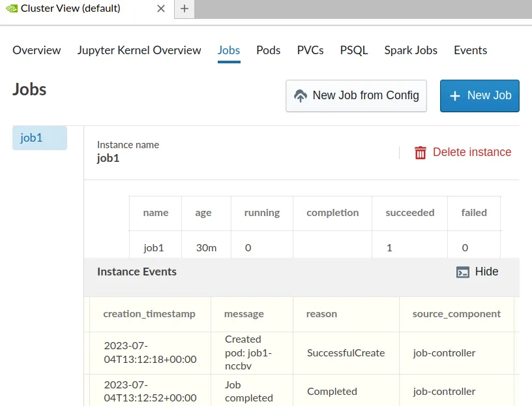This screenshot has height=406, width=532.
Task: Click job-controller in the SuccessfulCreate row
Action: click(444, 353)
